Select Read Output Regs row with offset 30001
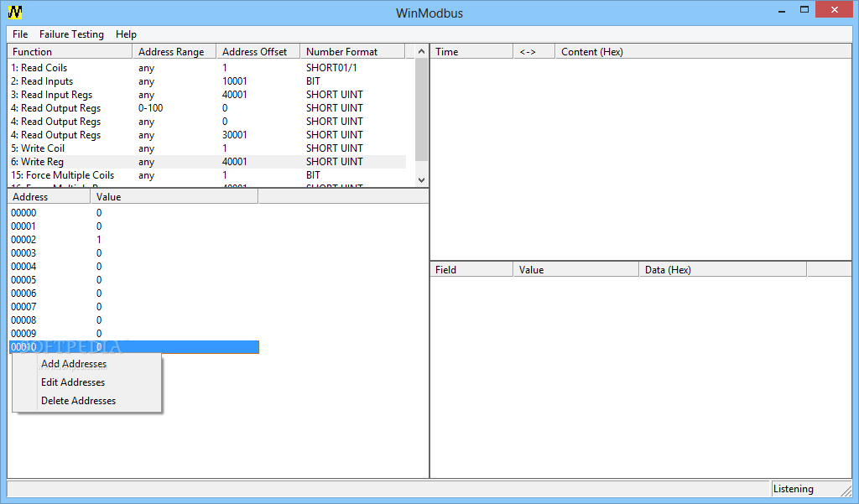 click(x=208, y=135)
